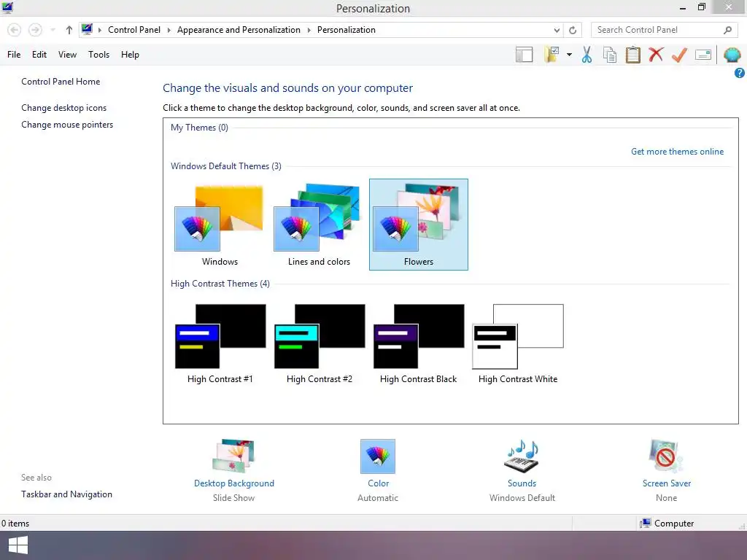Click the blue Help question mark icon
Screen dimensions: 747x560
point(740,73)
